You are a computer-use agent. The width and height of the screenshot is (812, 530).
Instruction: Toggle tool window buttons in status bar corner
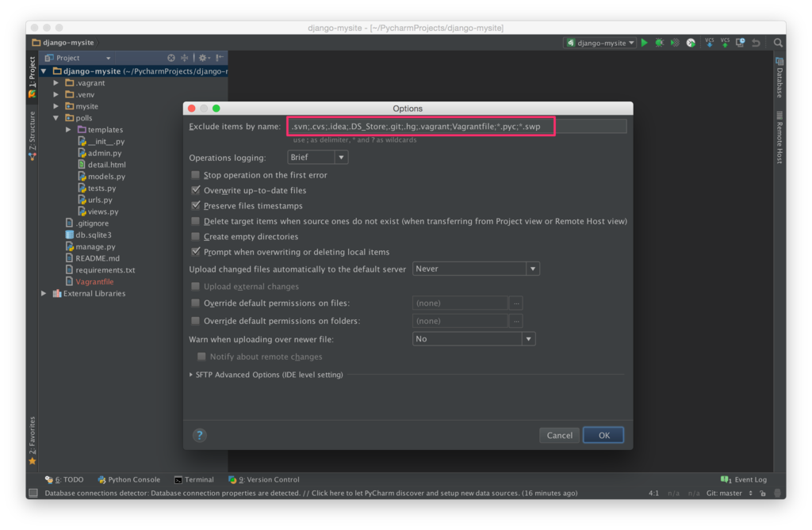tap(33, 494)
